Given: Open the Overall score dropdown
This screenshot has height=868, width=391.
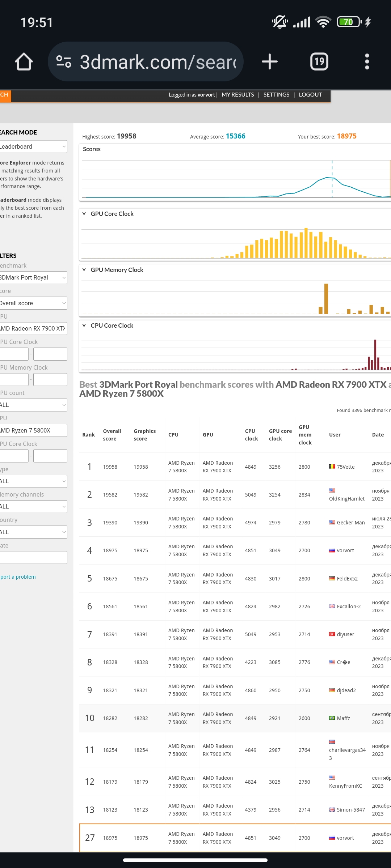Looking at the screenshot, I should (33, 303).
